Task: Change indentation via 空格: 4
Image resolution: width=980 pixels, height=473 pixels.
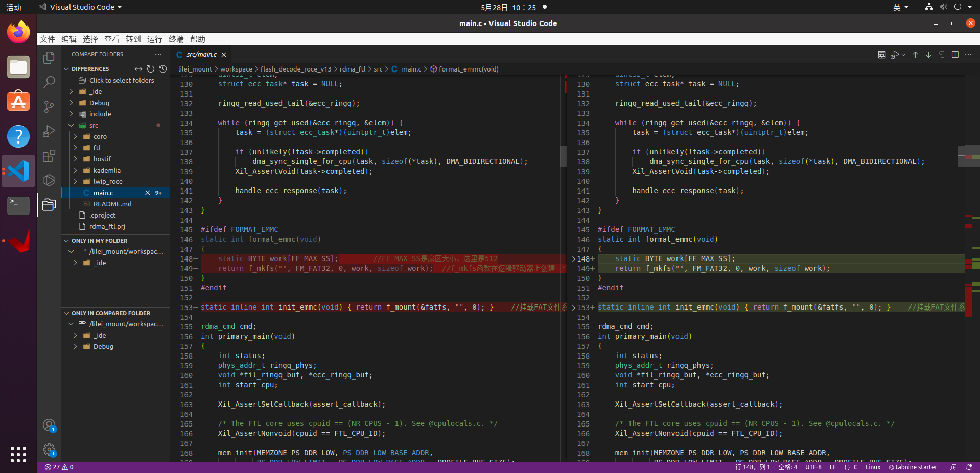Action: tap(788, 467)
